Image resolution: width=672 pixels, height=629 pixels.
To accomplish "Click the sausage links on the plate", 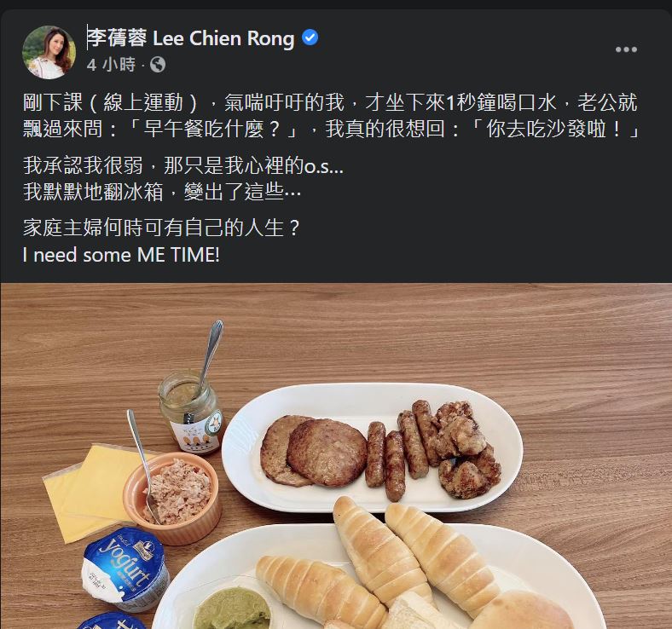I will coord(403,450).
